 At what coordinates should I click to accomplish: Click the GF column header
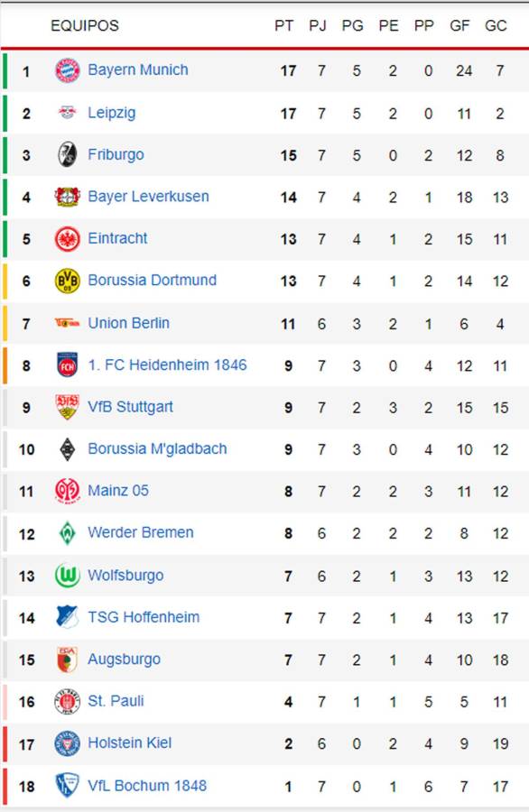pyautogui.click(x=462, y=26)
